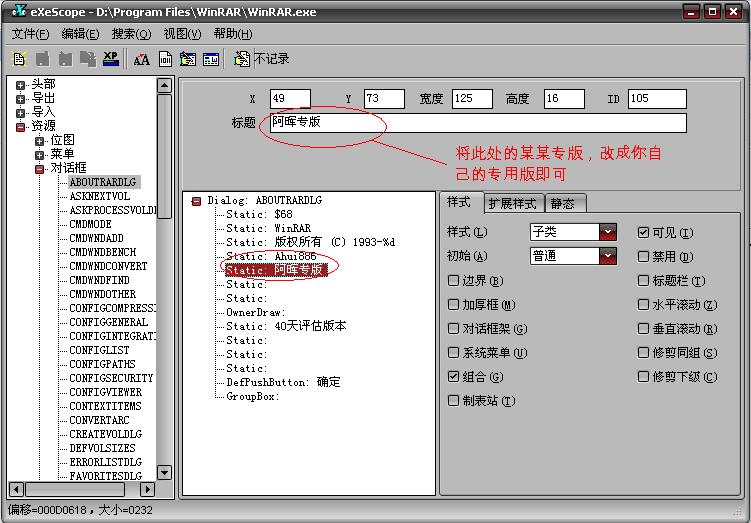Open the 搜索 menu
This screenshot has height=523, width=751.
131,34
